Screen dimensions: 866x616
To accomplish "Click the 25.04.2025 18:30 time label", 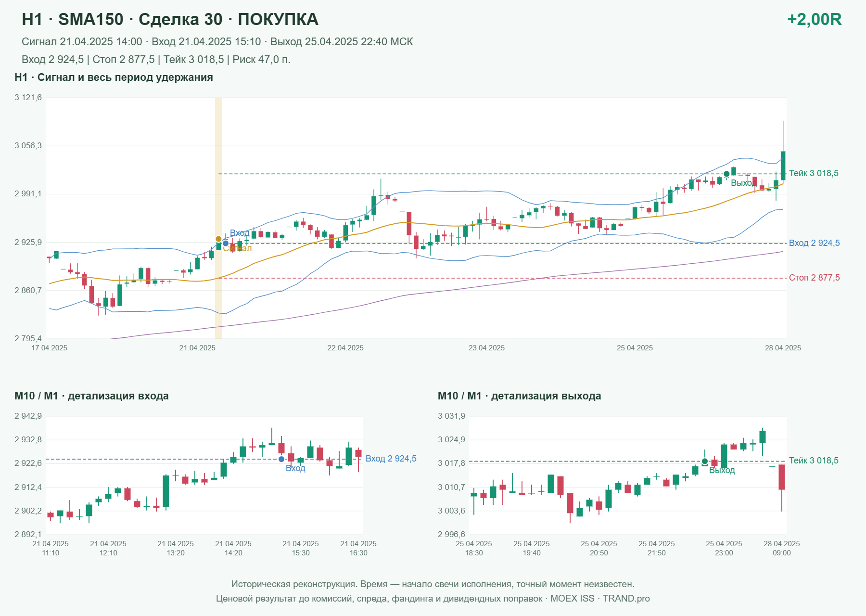I will point(474,548).
